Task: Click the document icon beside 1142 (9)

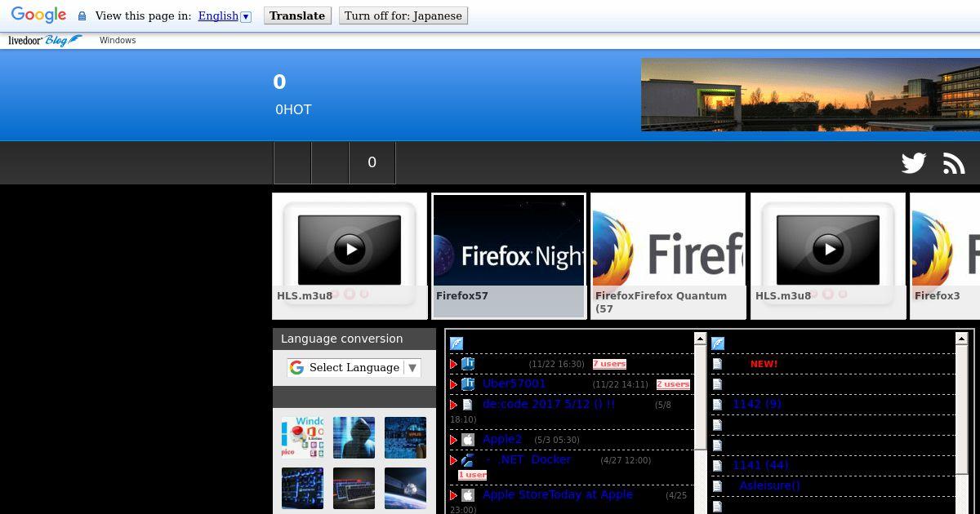Action: coord(718,405)
